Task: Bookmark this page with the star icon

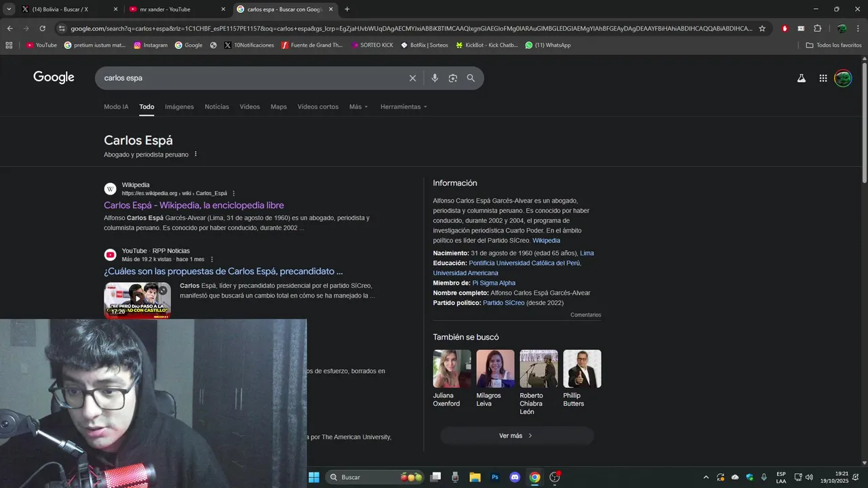Action: [762, 28]
